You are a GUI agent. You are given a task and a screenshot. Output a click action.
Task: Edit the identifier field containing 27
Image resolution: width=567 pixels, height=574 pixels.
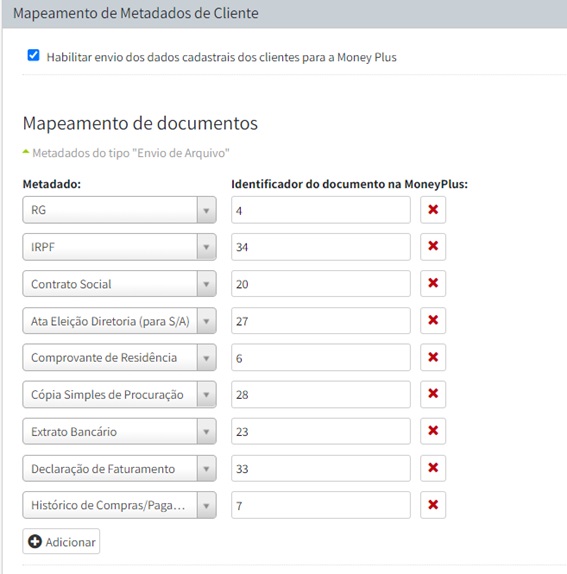321,321
